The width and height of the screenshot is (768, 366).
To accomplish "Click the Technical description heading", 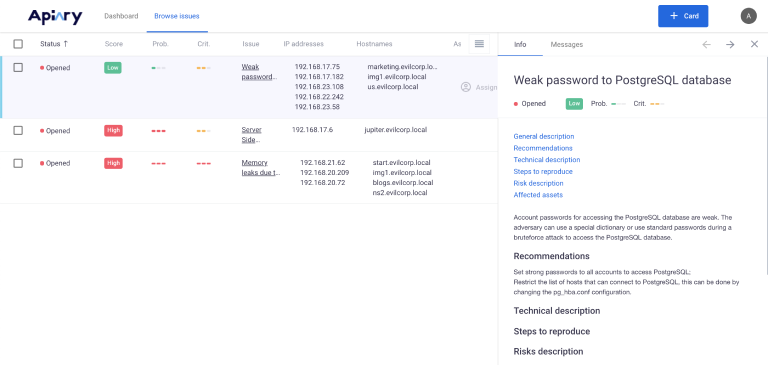I will (556, 311).
